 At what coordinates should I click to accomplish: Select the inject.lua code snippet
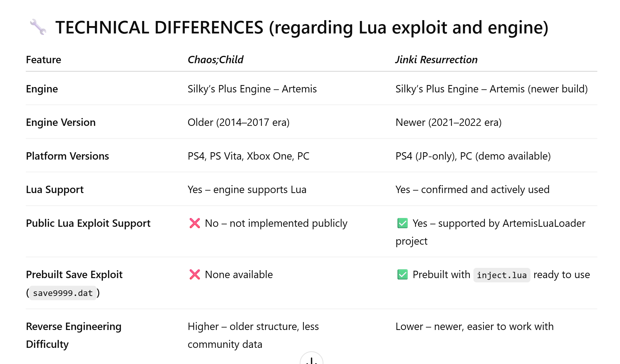502,275
